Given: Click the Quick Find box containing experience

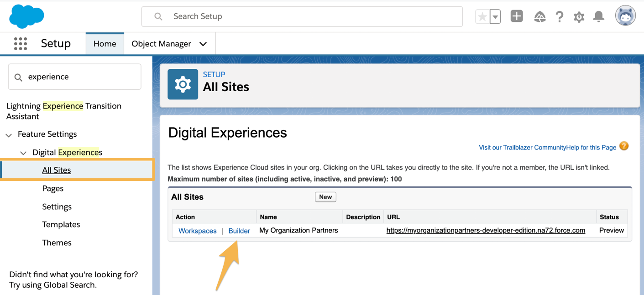Looking at the screenshot, I should [x=74, y=77].
